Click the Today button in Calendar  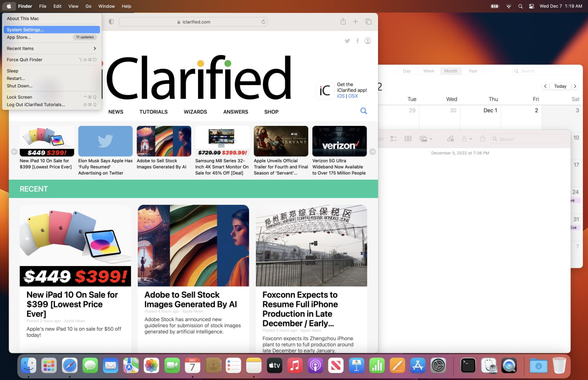coord(560,86)
